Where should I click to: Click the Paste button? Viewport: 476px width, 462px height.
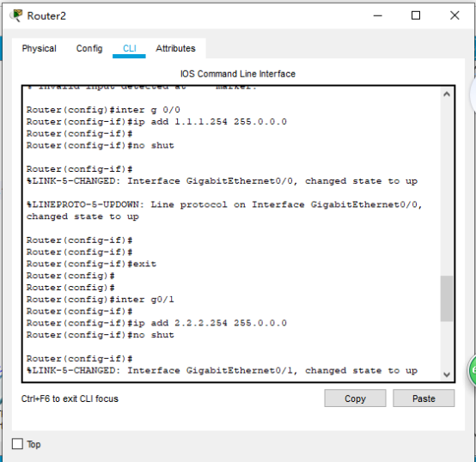424,398
